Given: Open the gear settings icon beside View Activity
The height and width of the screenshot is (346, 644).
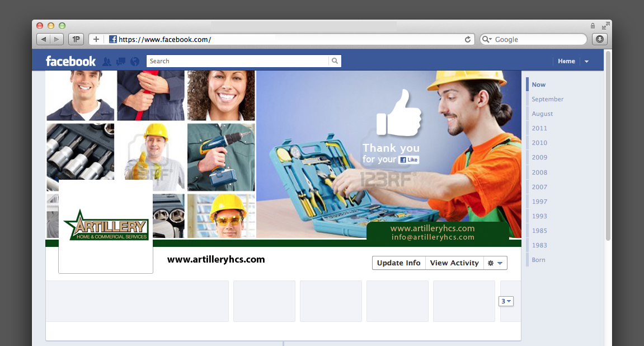Looking at the screenshot, I should (491, 263).
